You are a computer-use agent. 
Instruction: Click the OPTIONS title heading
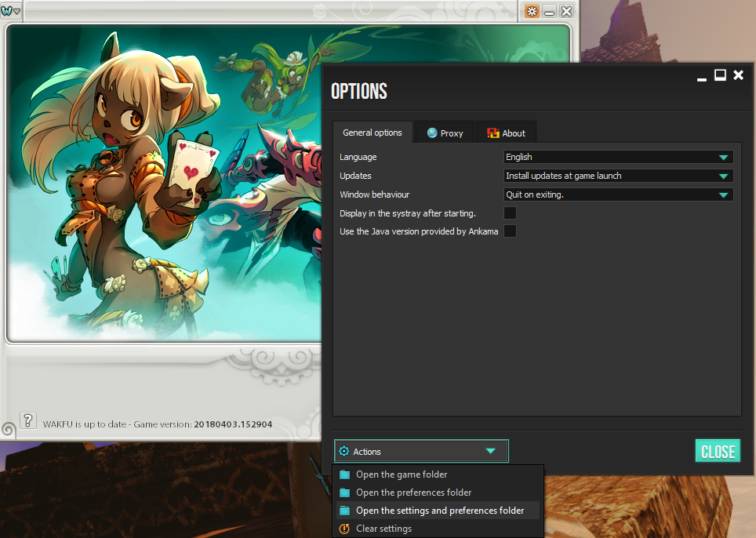tap(359, 91)
